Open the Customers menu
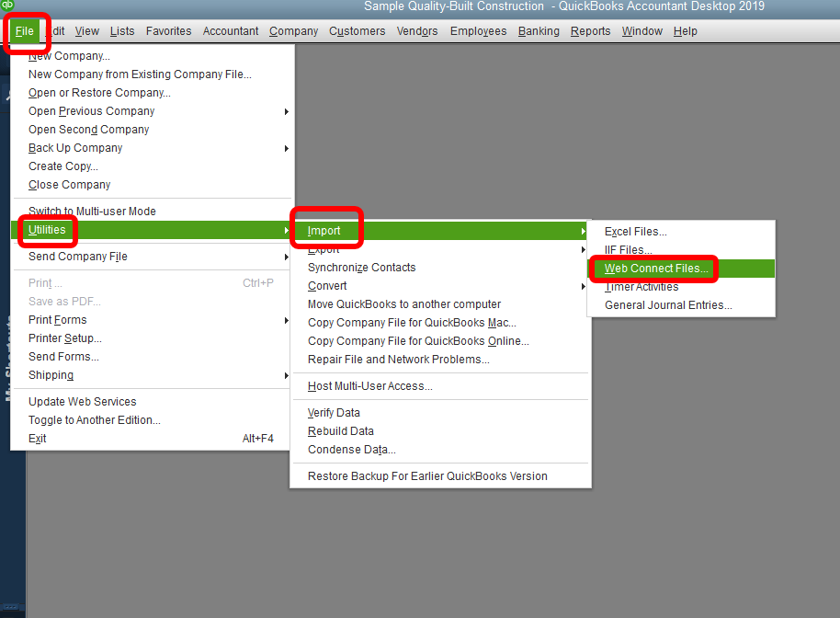The height and width of the screenshot is (618, 840). [x=357, y=31]
